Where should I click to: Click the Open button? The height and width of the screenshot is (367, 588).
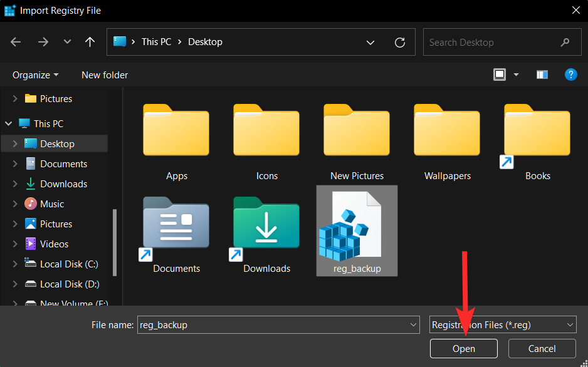(463, 349)
